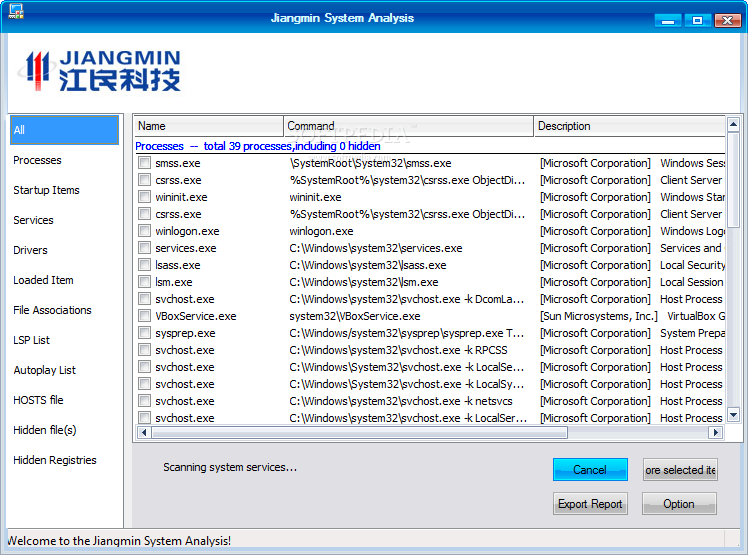Screen dimensions: 748x555
Task: Click the vertical scrollbar thumb
Action: click(733, 179)
